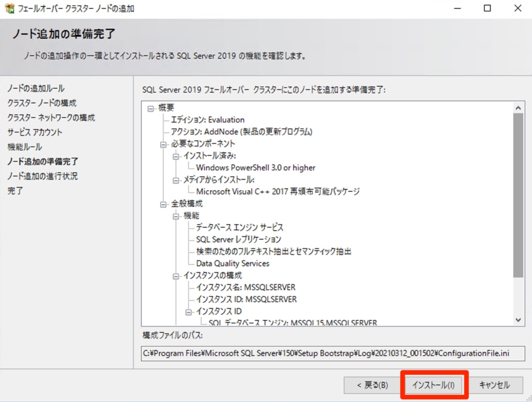Select the フルテキスト抽出とセマンティック抽出 row

click(x=273, y=252)
